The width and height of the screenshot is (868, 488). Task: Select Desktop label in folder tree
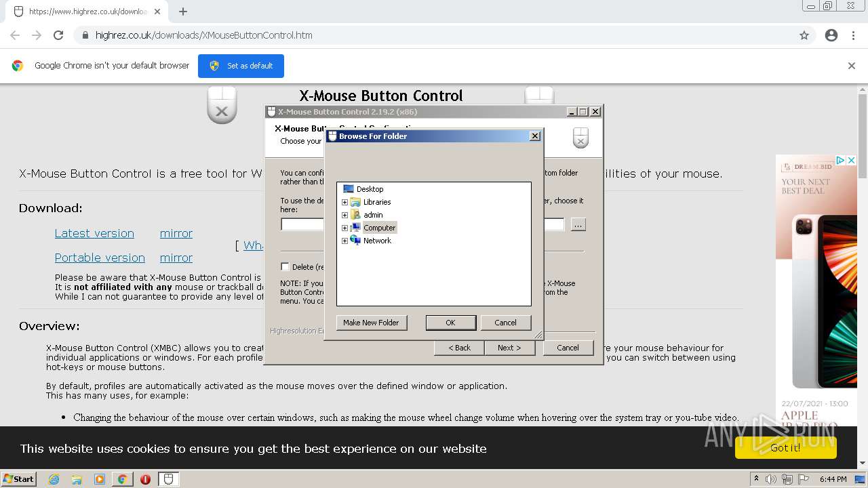pos(370,189)
